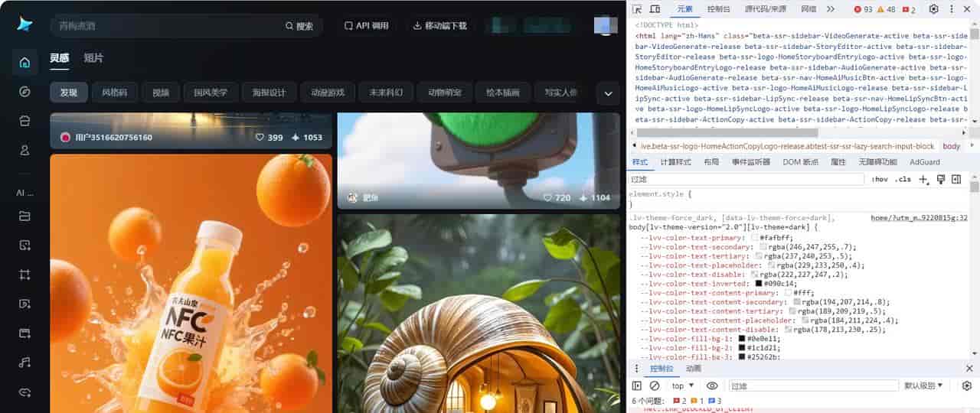Show more DevTools tabs
The height and width of the screenshot is (413, 980).
coord(831,9)
